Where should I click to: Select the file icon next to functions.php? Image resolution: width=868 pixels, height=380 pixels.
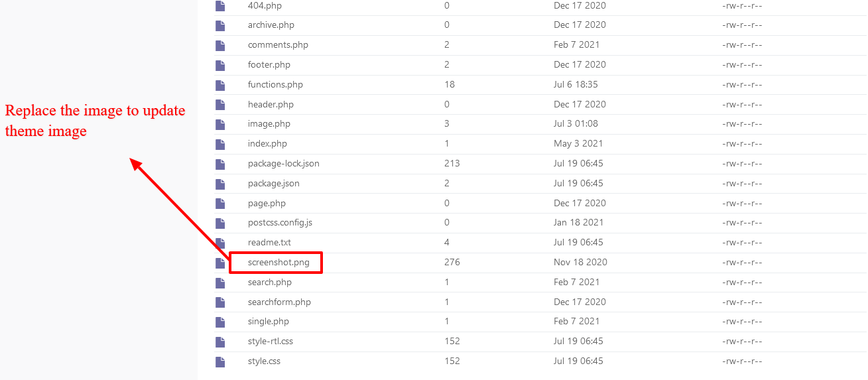click(x=220, y=85)
